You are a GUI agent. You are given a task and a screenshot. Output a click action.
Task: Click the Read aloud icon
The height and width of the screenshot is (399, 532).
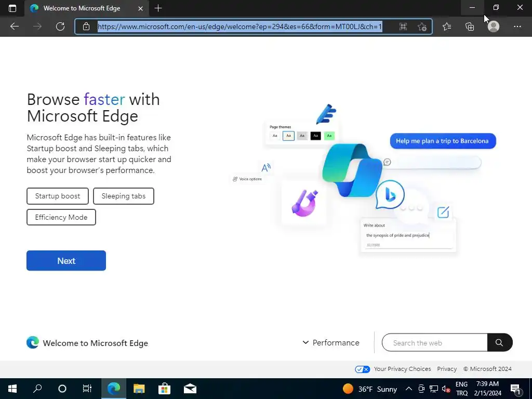266,167
